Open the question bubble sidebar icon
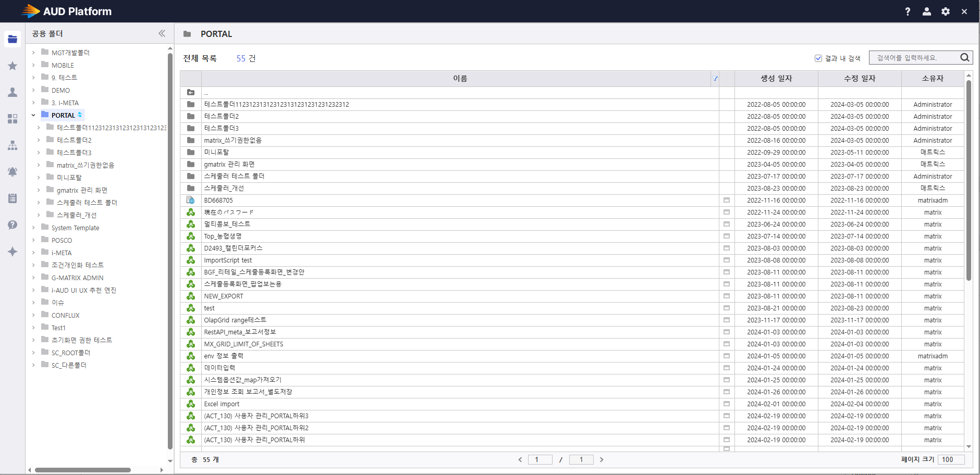 click(13, 225)
